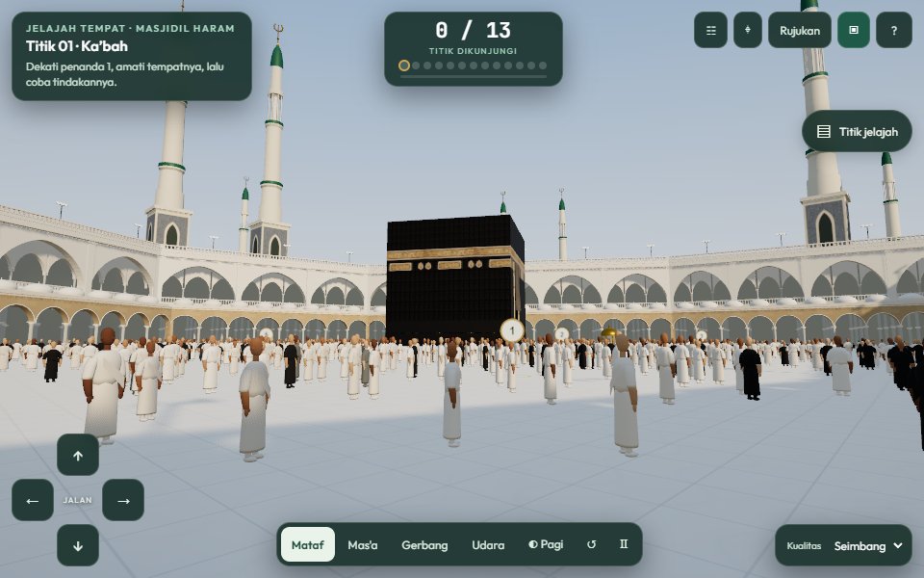Click the compass orientation icon button
This screenshot has height=578, width=924.
click(748, 30)
